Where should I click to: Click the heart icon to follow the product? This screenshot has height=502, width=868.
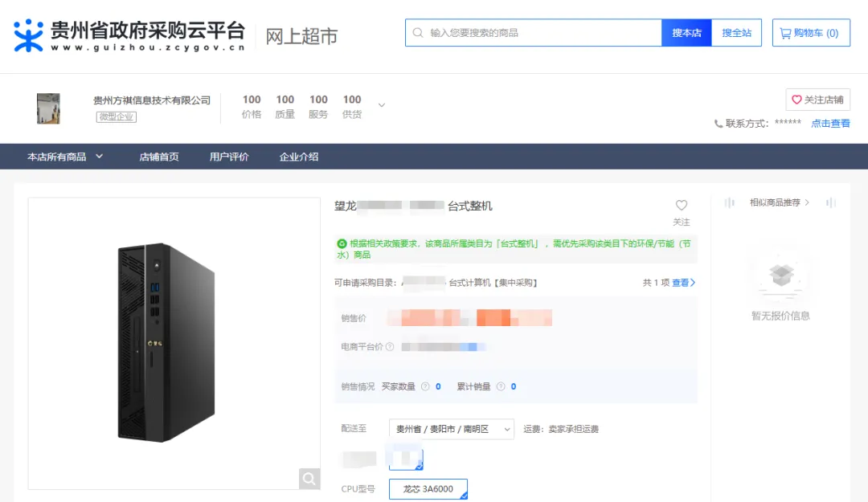click(682, 205)
